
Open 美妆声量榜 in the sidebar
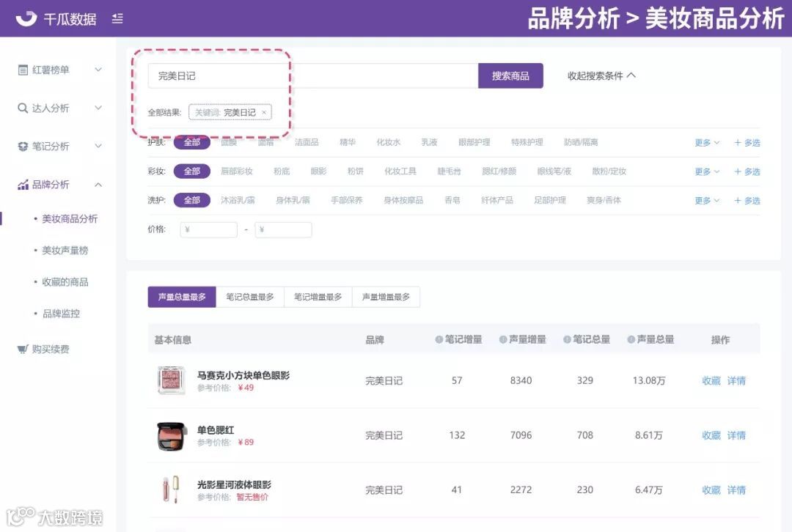(65, 251)
